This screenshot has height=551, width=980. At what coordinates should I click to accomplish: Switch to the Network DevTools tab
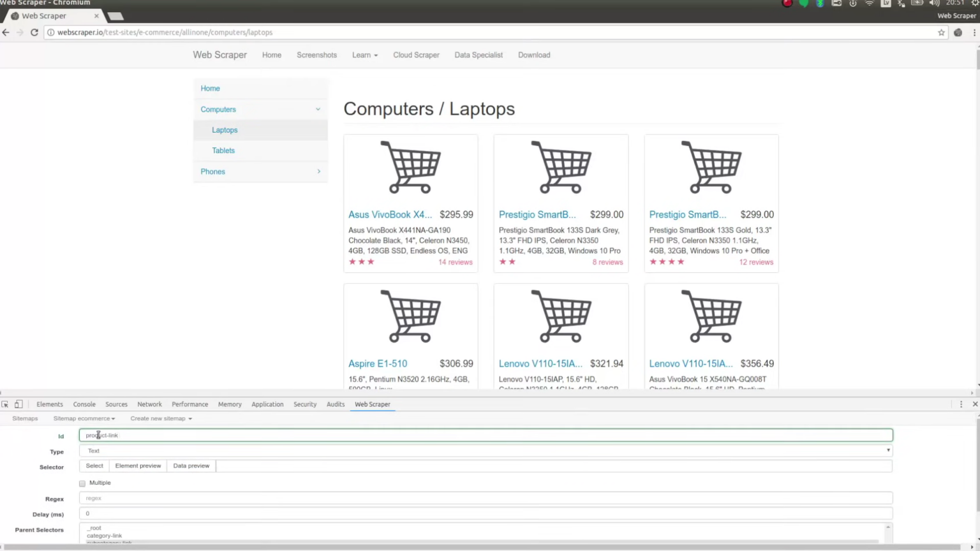(149, 404)
